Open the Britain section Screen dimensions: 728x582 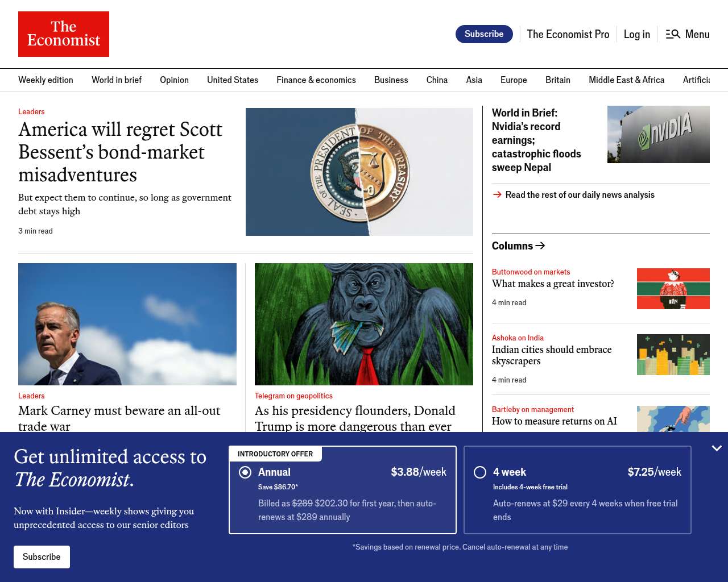(558, 80)
